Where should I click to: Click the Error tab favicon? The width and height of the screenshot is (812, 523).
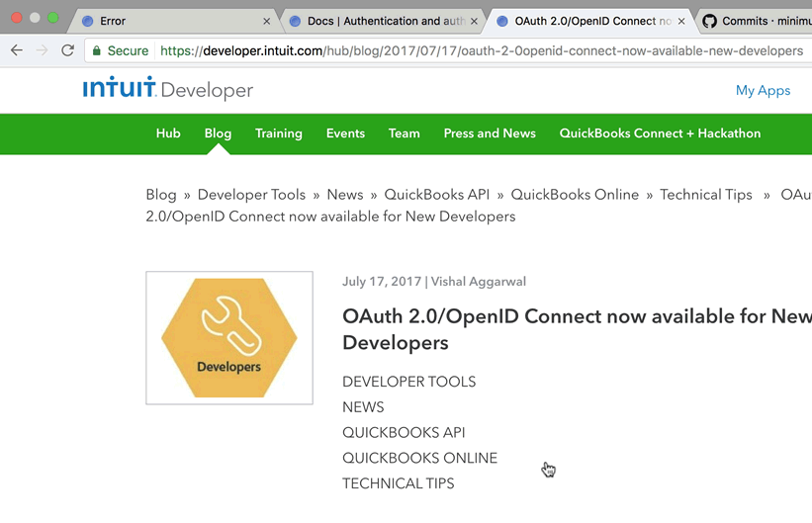(88, 21)
